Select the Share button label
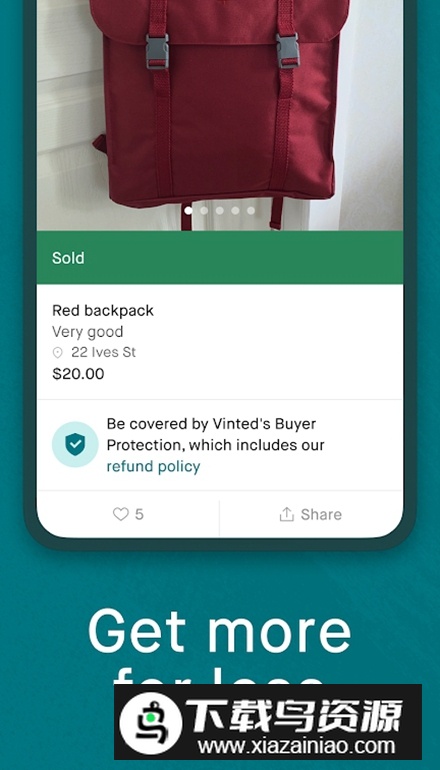Viewport: 440px width, 770px height. tap(321, 514)
